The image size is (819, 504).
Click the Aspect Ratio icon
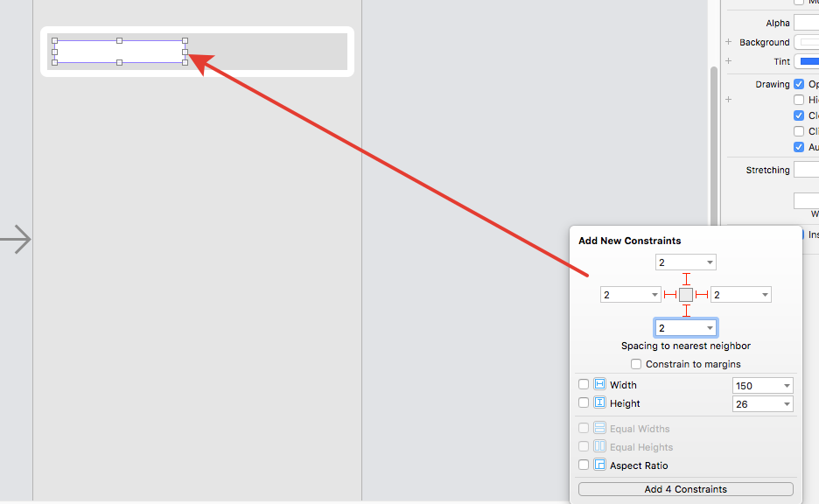coord(599,465)
